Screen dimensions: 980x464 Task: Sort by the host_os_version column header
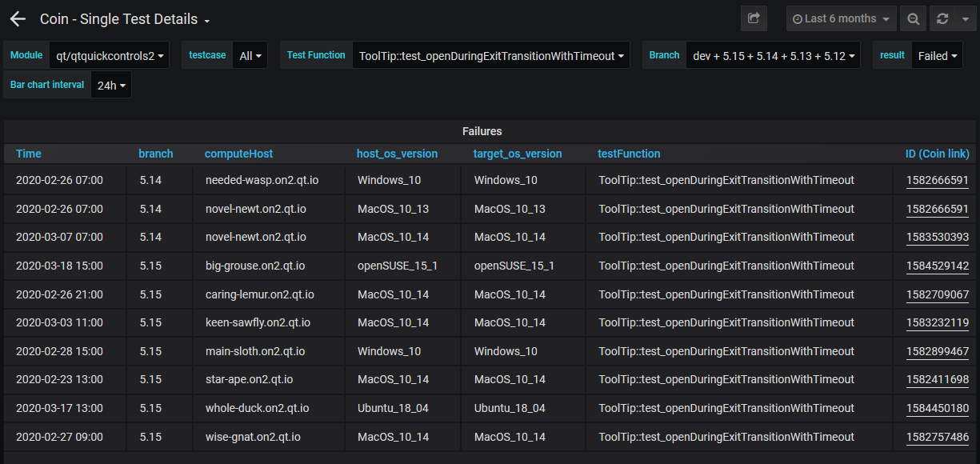click(x=397, y=154)
